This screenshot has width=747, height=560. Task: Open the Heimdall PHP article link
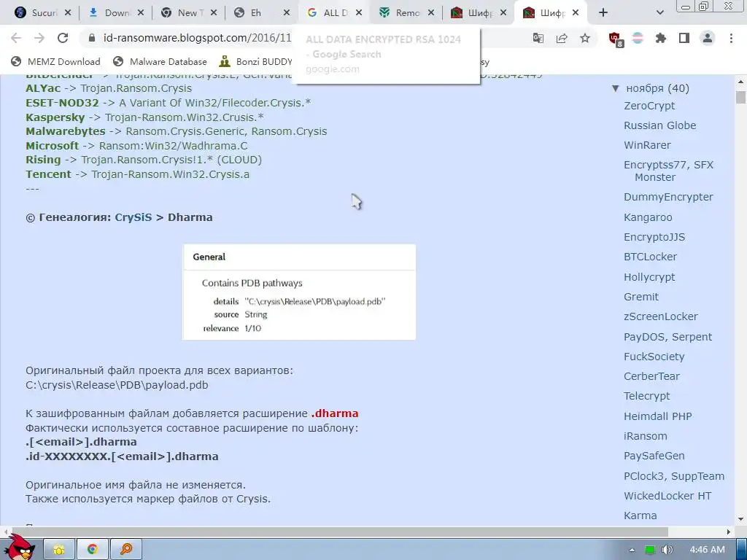657,416
